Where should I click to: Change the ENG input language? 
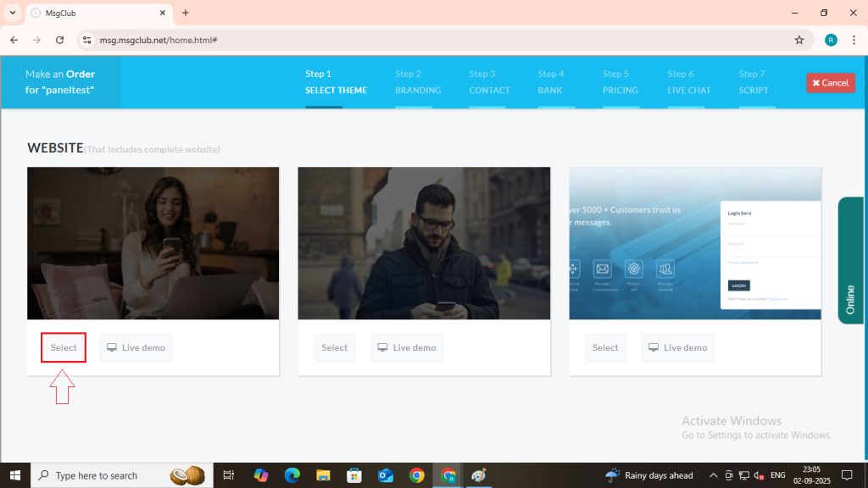778,475
